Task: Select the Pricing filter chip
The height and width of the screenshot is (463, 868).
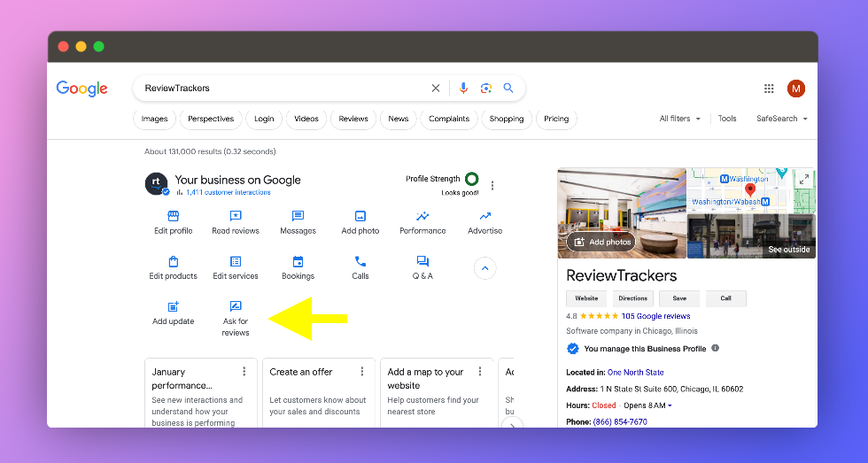Action: (556, 119)
